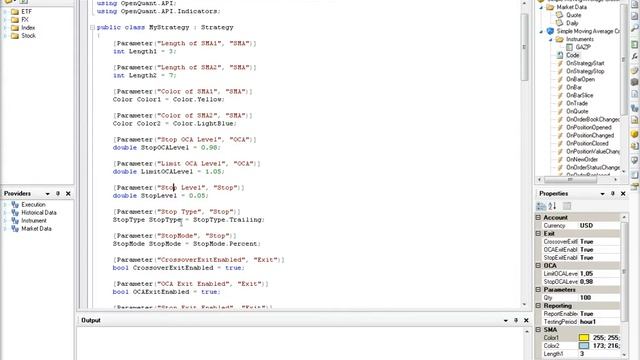Click the solution tree horizontal scrollbar

(570, 180)
